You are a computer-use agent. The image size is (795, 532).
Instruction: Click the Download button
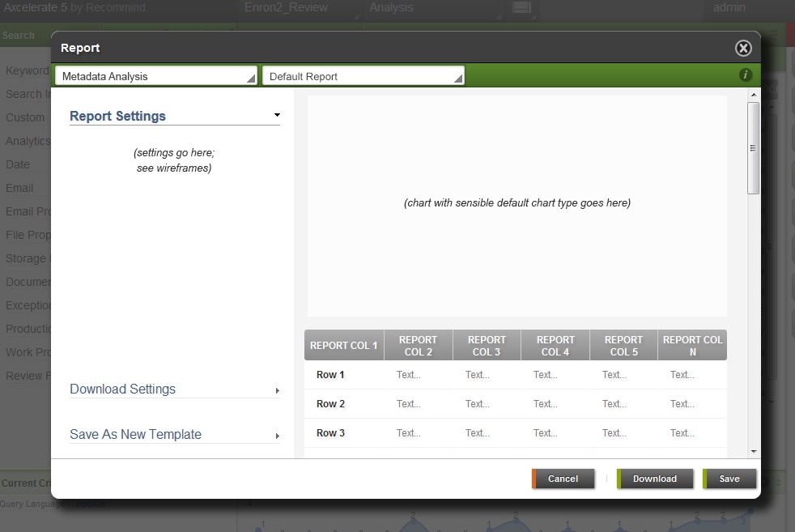click(655, 479)
